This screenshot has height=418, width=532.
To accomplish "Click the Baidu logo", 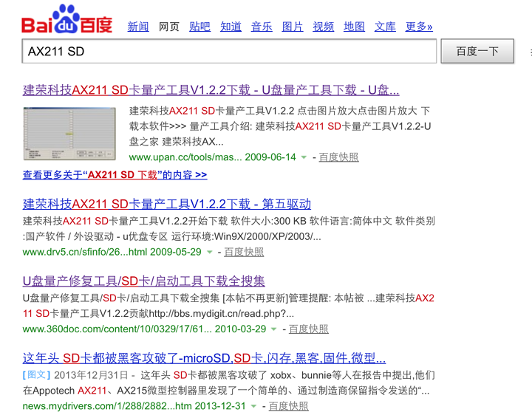I will click(66, 19).
